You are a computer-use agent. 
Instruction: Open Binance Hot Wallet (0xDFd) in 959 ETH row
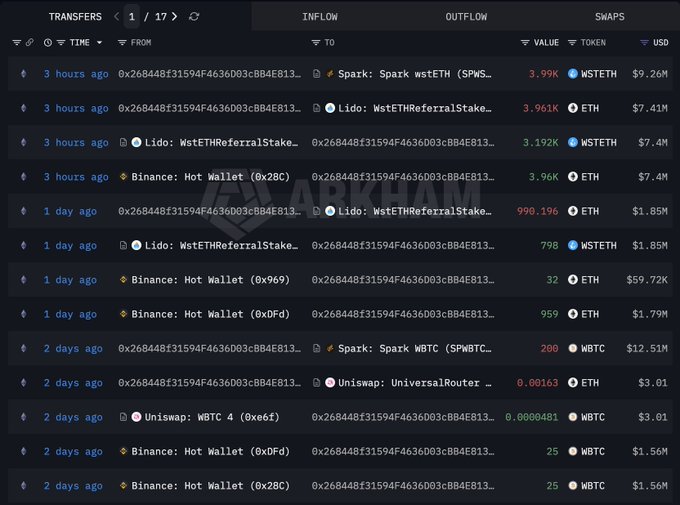pos(210,314)
